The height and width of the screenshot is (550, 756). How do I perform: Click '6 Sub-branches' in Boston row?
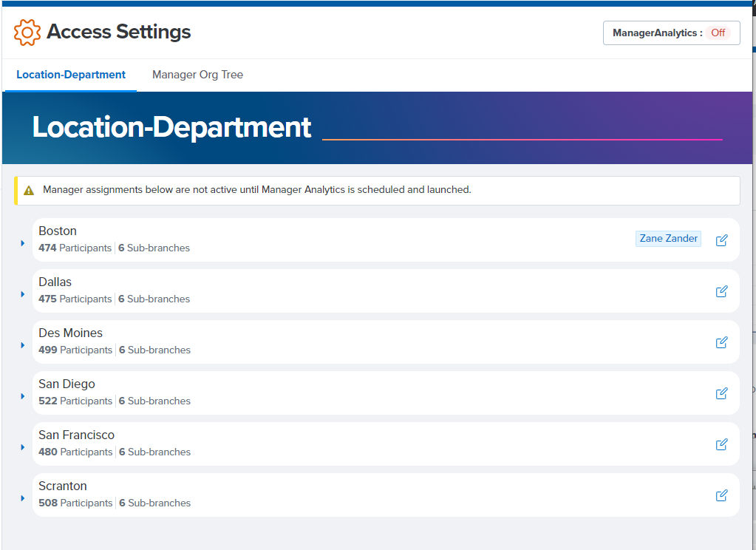pos(154,248)
